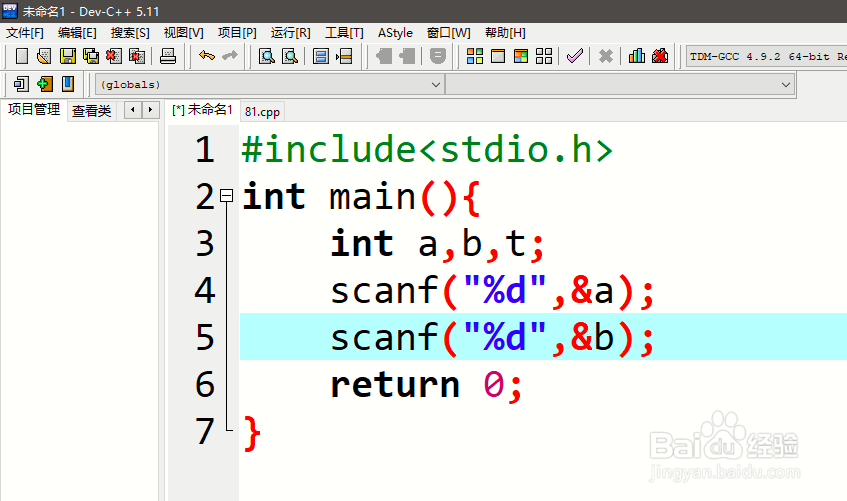Open the 视图[V] menu
The width and height of the screenshot is (847, 501).
point(184,33)
